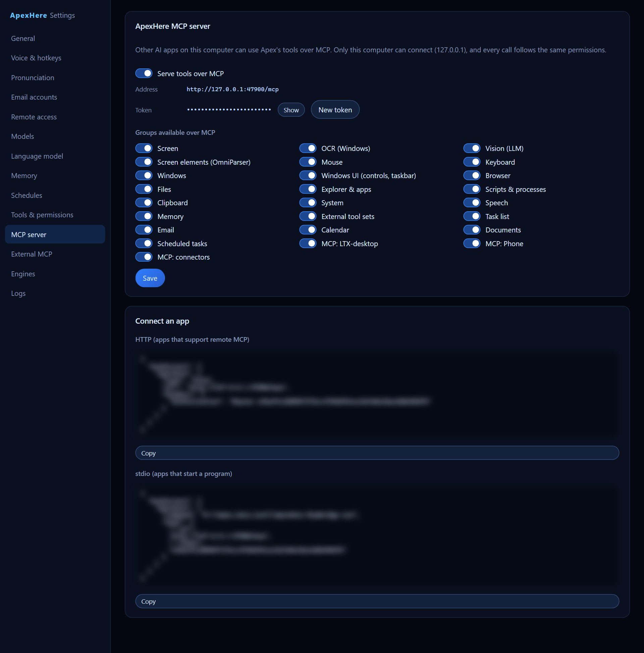The image size is (644, 653).
Task: Toggle the Documents group switch
Action: pos(472,230)
